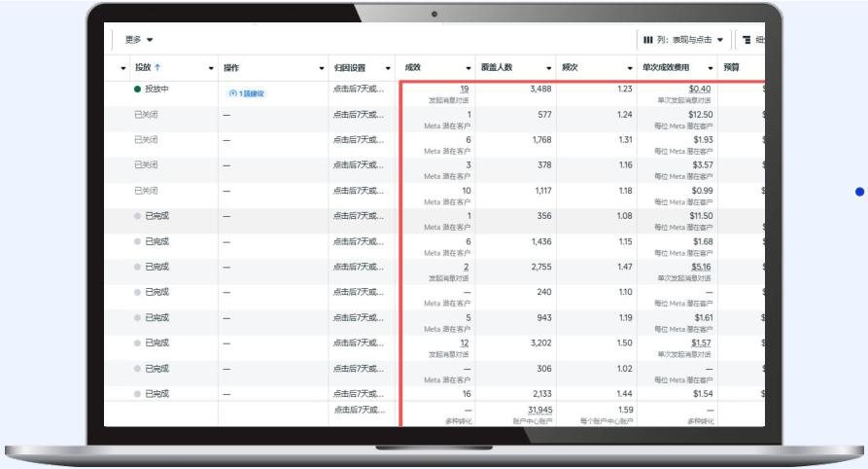
Task: Click the 单次成效费用 column header
Action: 666,67
